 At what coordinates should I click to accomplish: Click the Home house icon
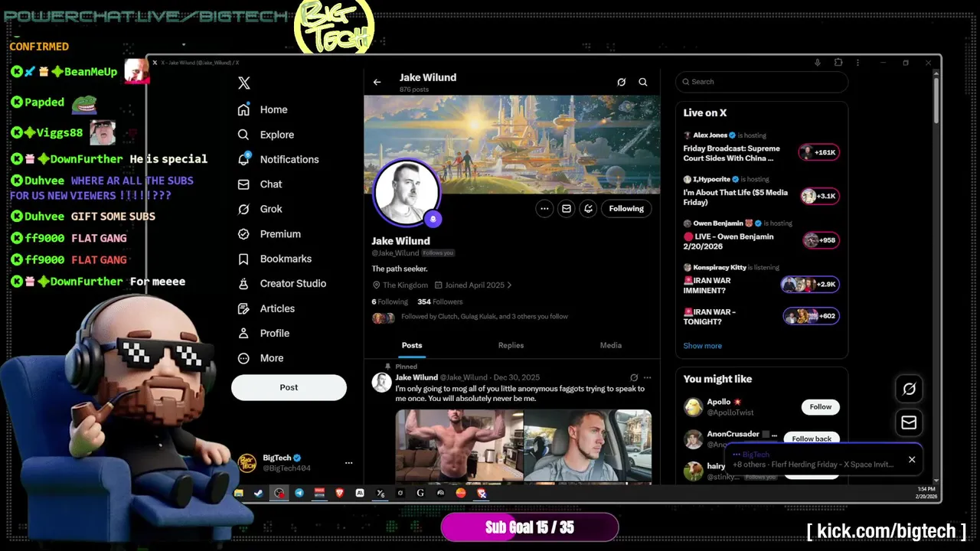243,109
